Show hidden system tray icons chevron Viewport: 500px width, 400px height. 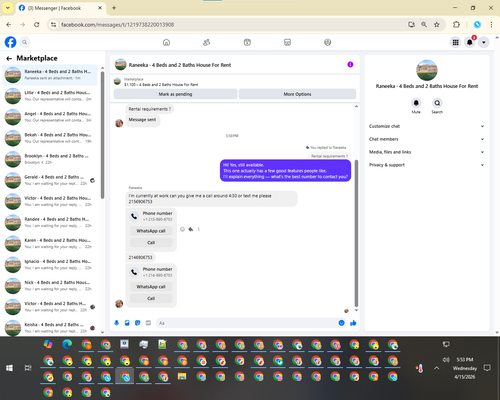click(x=437, y=368)
